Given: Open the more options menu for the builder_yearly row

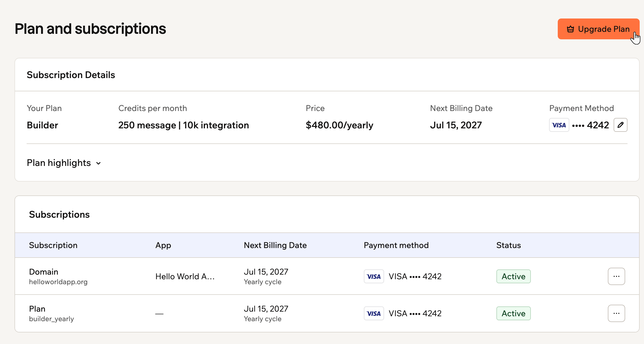Looking at the screenshot, I should click(616, 313).
